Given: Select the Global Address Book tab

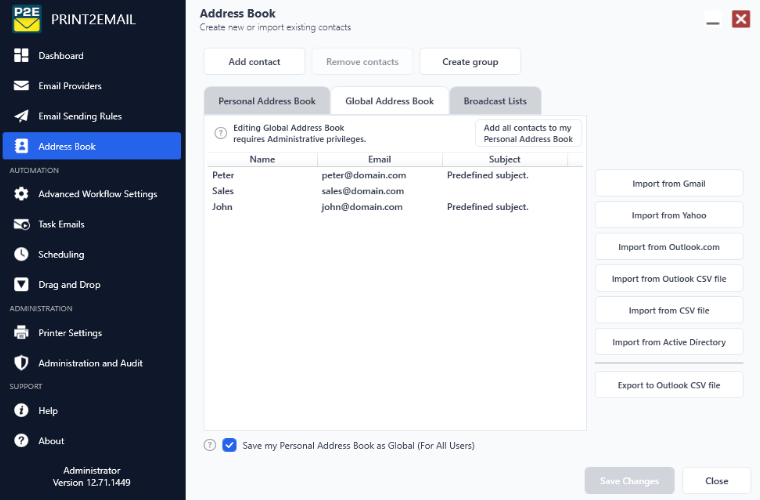Looking at the screenshot, I should click(389, 101).
